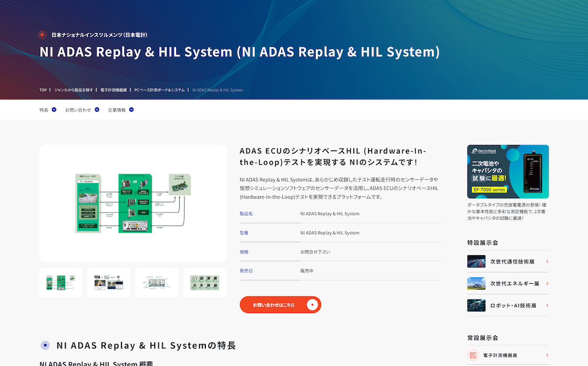
Task: Click the arrow next to ロボット・AI技術展
Action: (x=547, y=306)
